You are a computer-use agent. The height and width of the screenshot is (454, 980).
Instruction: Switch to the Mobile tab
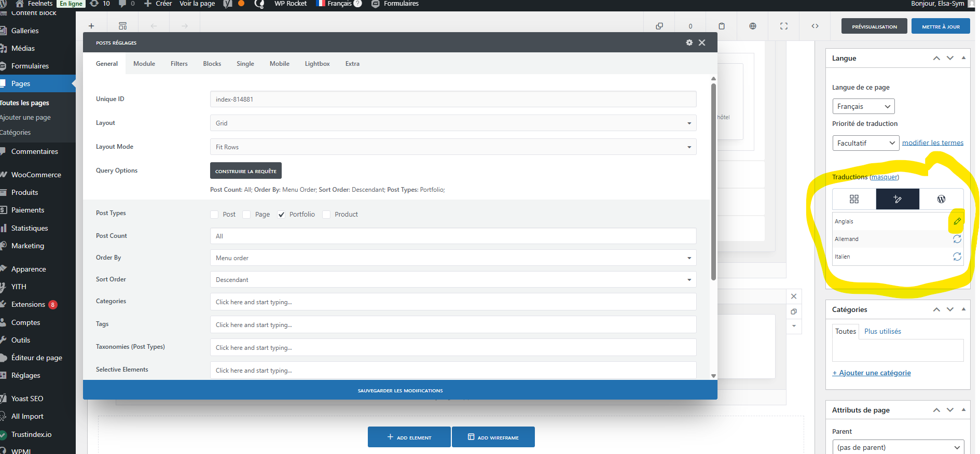coord(280,64)
